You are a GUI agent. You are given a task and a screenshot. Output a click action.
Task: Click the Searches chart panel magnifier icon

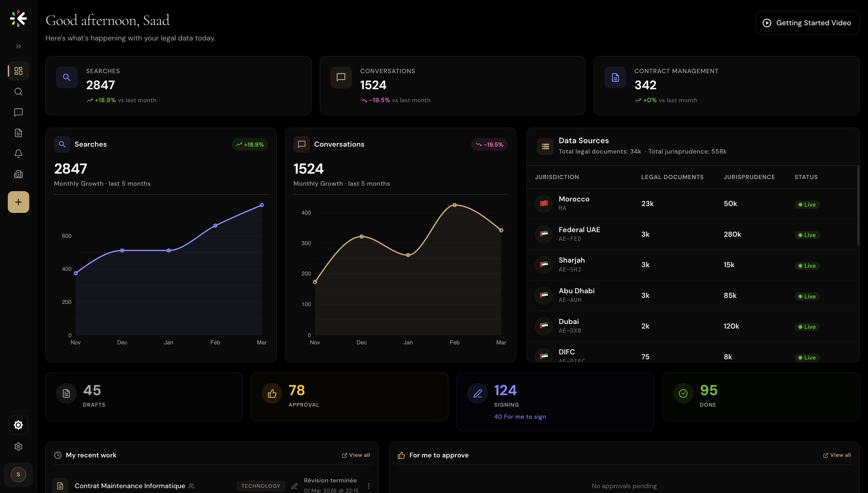click(x=62, y=144)
